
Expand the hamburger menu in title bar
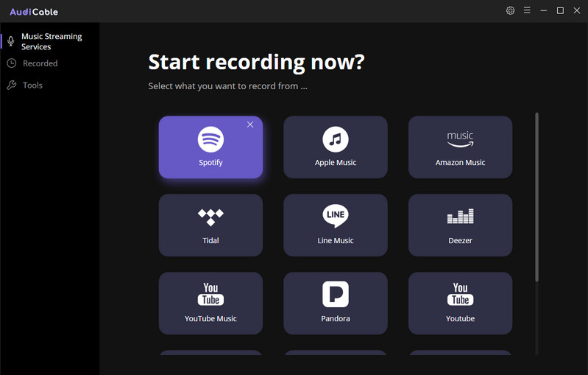coord(527,10)
